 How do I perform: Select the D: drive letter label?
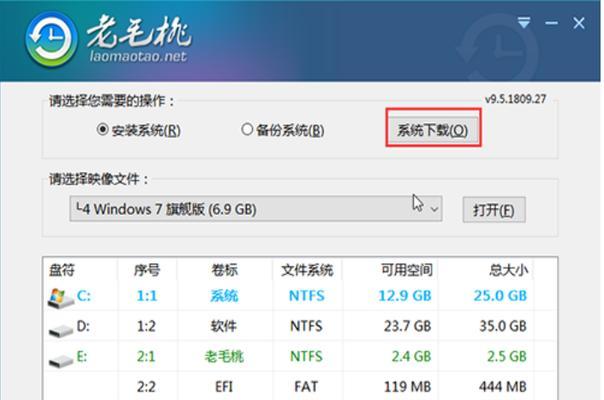pyautogui.click(x=83, y=326)
